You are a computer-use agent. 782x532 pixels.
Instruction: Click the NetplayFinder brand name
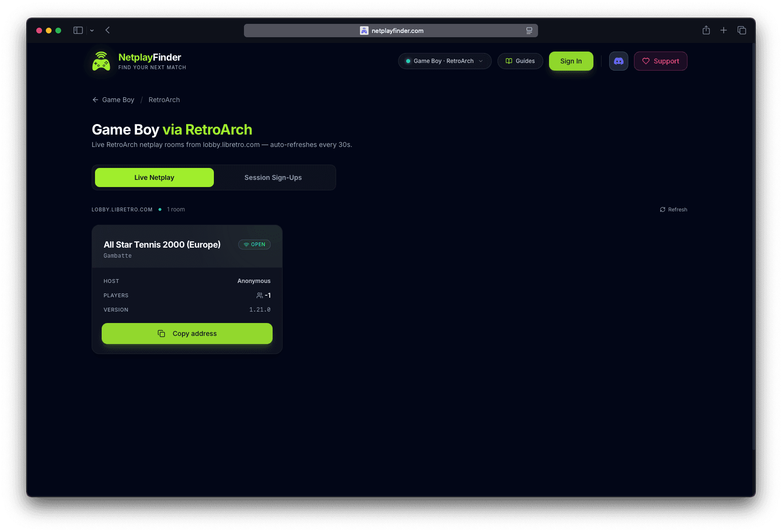click(149, 57)
